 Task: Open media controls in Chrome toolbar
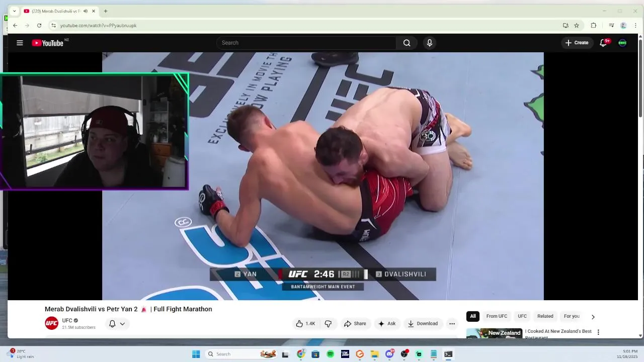click(x=611, y=25)
